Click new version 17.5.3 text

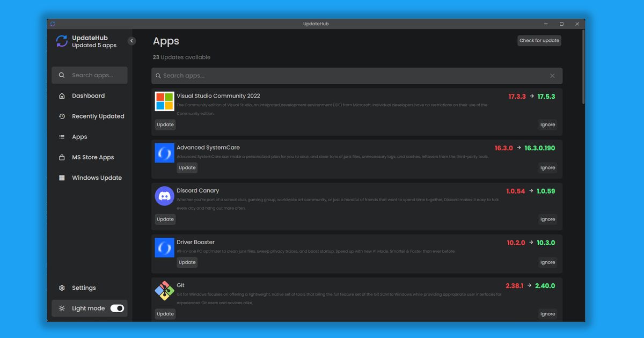point(546,97)
